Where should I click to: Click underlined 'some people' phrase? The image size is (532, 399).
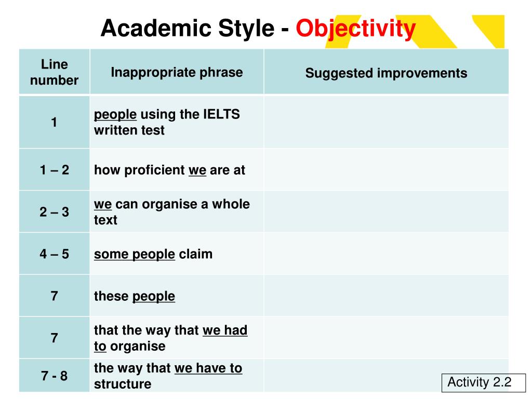click(135, 254)
